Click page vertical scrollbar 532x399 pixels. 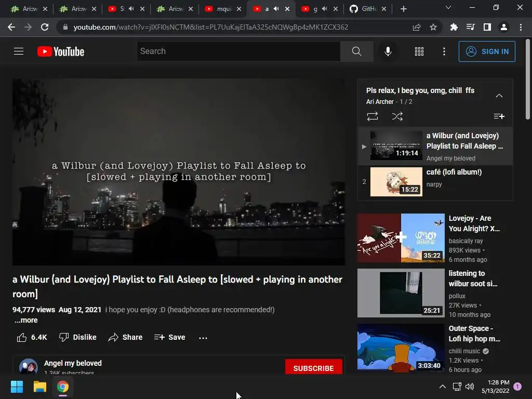pyautogui.click(x=528, y=79)
